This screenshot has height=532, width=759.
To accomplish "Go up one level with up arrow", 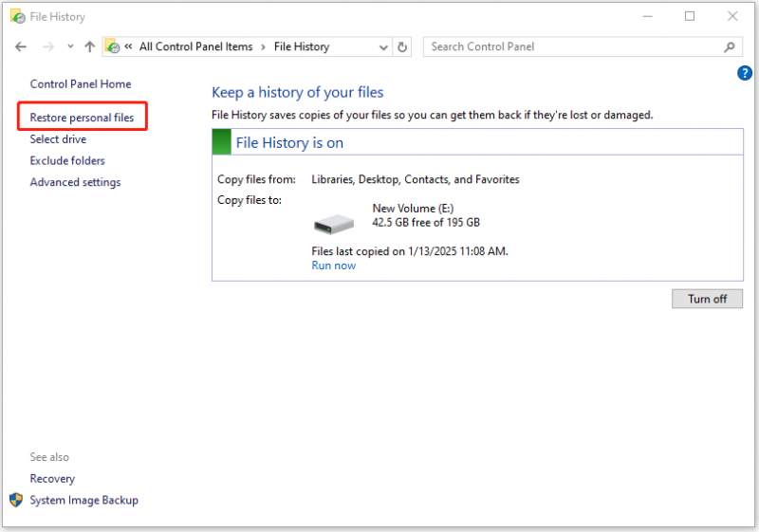I will tap(89, 46).
